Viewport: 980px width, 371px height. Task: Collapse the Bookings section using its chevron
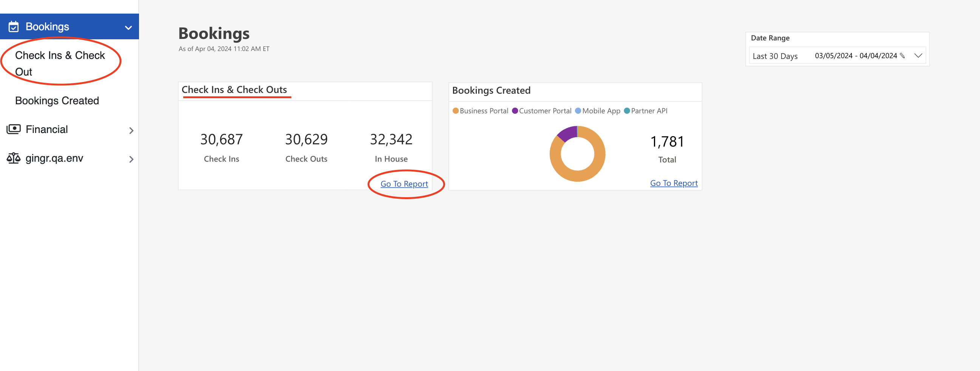[x=127, y=27]
